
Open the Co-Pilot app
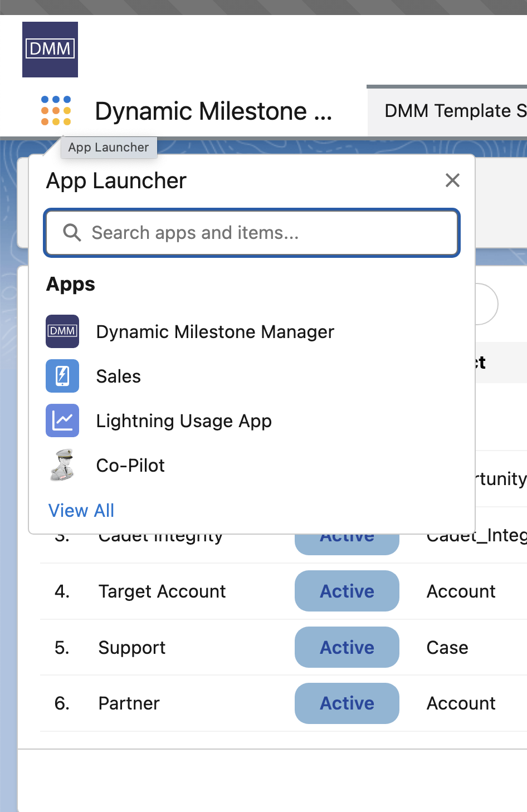click(x=130, y=466)
